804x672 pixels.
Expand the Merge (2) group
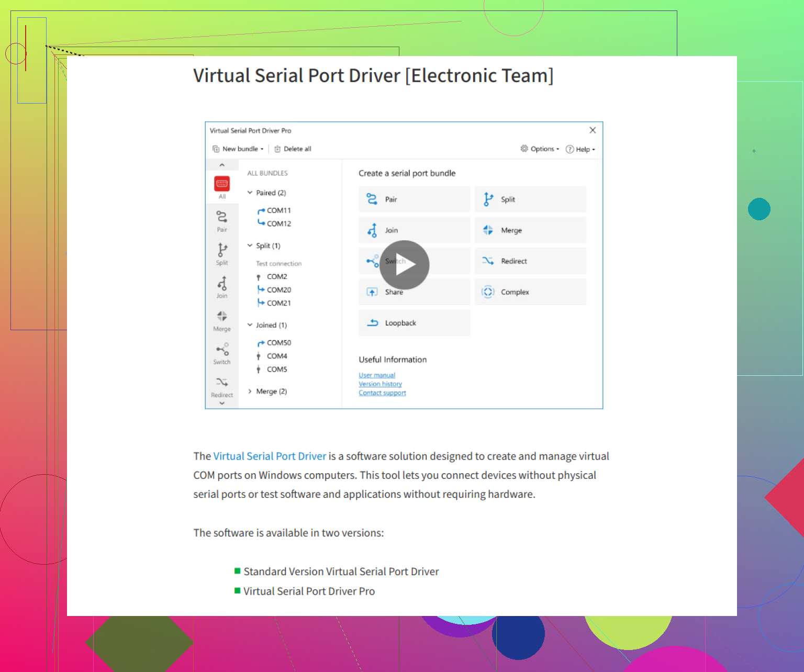coord(250,391)
